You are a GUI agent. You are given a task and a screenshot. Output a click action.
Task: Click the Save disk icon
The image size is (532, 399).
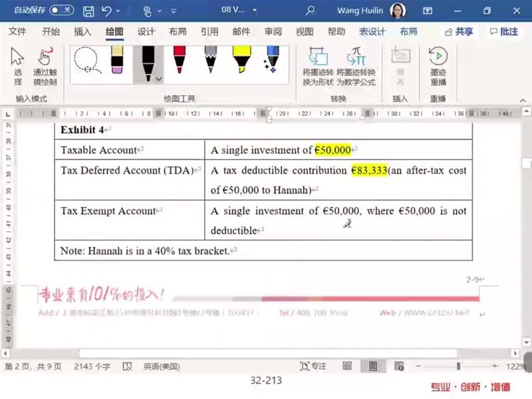point(88,11)
